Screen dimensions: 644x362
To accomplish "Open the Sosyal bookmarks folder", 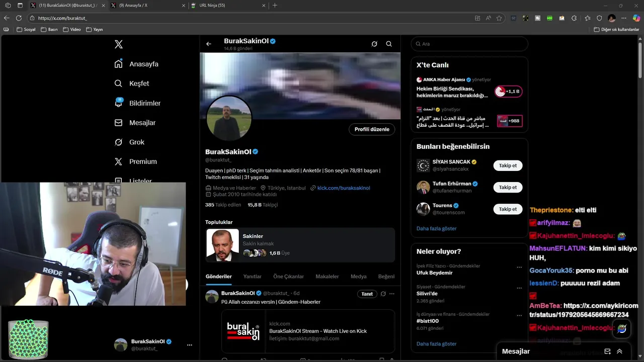I will (x=26, y=30).
